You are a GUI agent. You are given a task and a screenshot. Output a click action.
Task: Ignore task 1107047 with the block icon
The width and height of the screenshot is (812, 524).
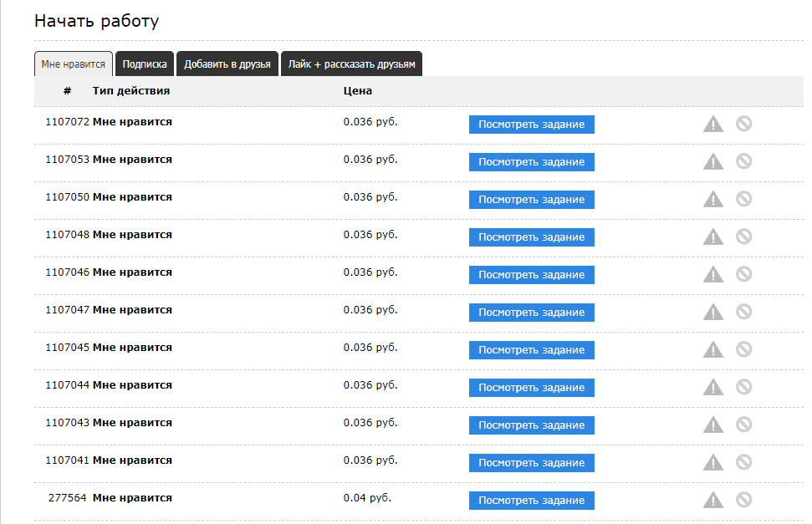[743, 312]
